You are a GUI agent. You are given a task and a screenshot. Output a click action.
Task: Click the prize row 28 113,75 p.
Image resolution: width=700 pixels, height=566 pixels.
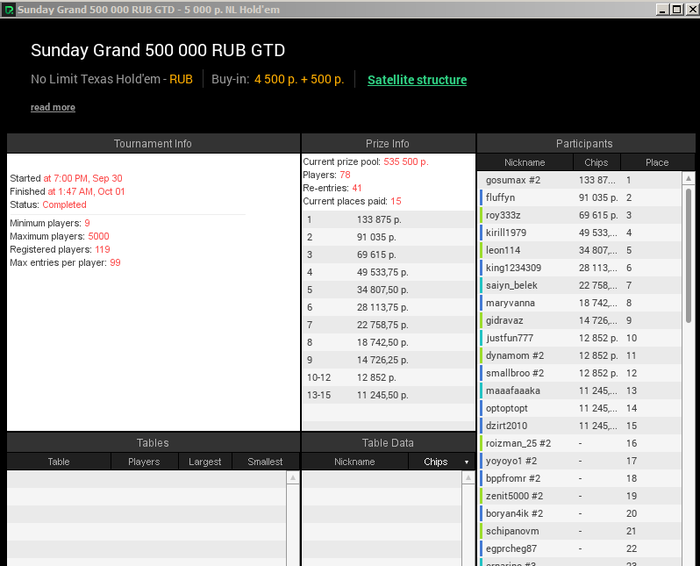pos(388,308)
